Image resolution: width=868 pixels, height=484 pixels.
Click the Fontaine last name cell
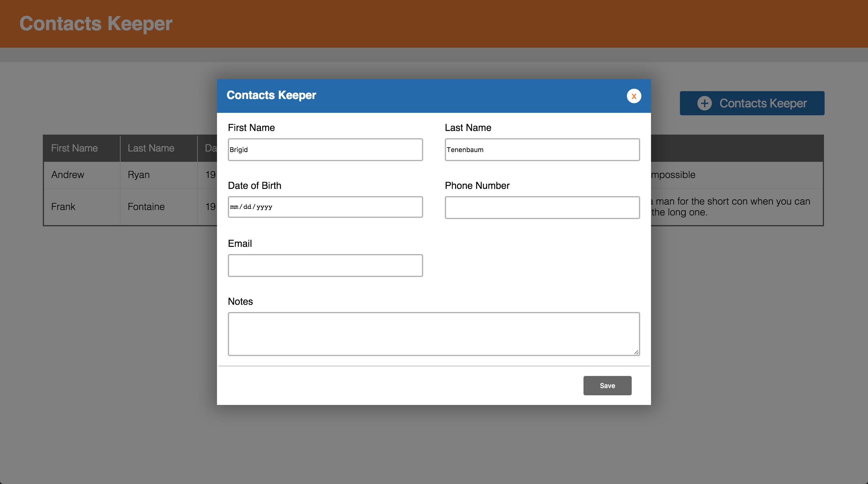click(x=146, y=207)
